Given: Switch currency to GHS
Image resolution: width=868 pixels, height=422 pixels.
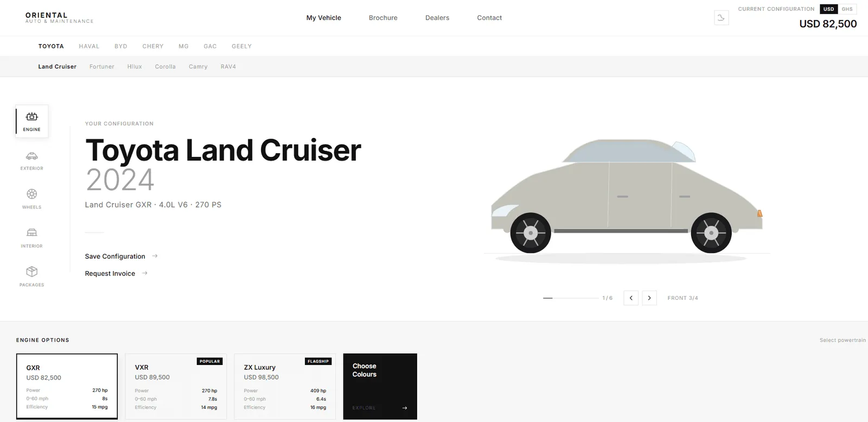Looking at the screenshot, I should (847, 9).
